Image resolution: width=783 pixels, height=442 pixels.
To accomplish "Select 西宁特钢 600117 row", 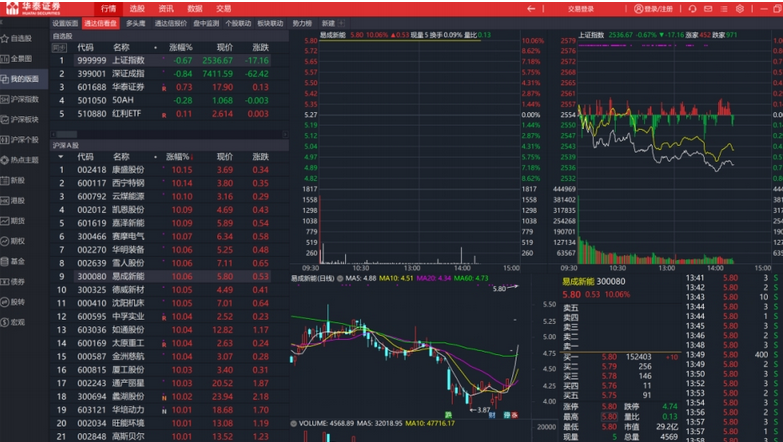I will click(x=170, y=183).
